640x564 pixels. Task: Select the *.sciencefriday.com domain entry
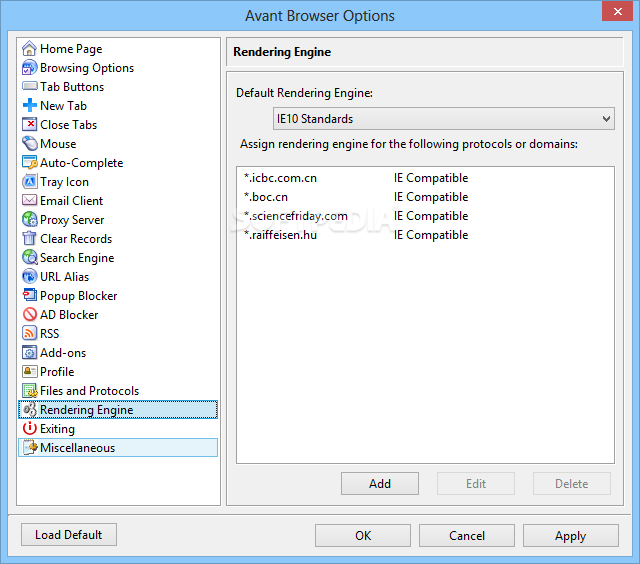pos(296,216)
